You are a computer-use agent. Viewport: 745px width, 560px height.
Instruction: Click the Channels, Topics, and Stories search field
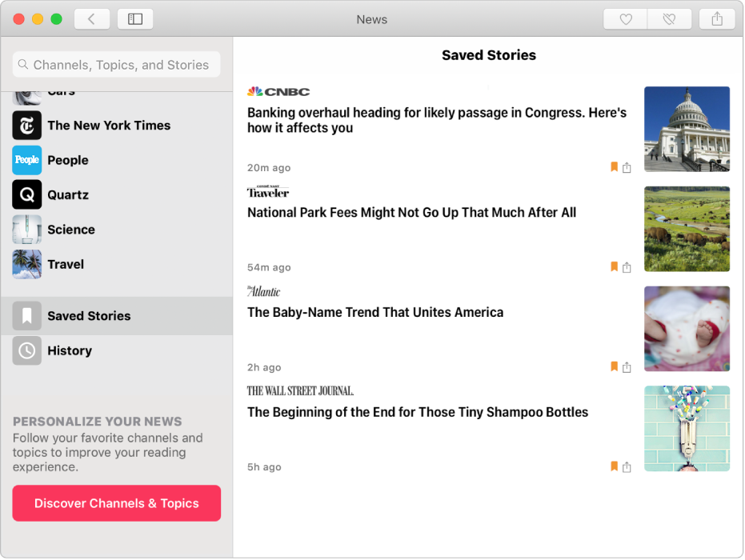(x=117, y=65)
